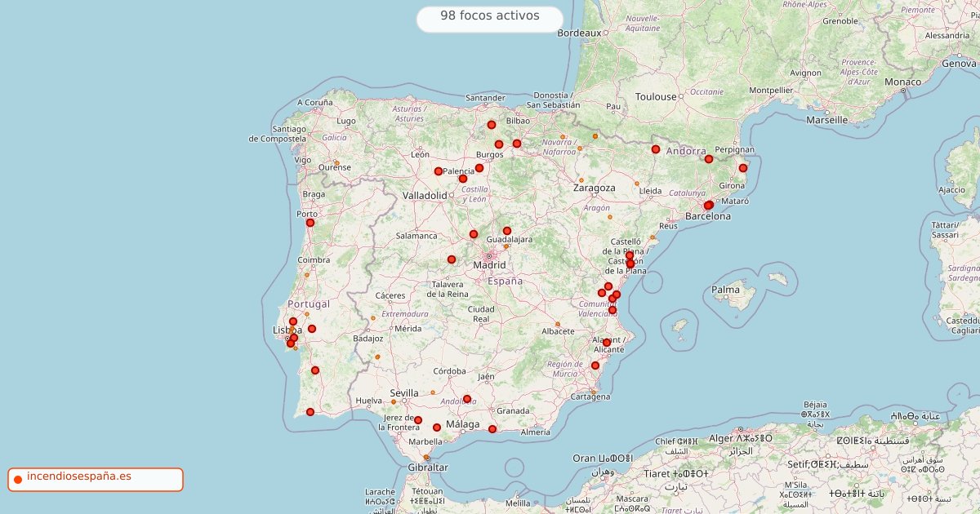The height and width of the screenshot is (514, 980).
Task: Select the small orange dot at Gibraltar
Action: pos(426,458)
